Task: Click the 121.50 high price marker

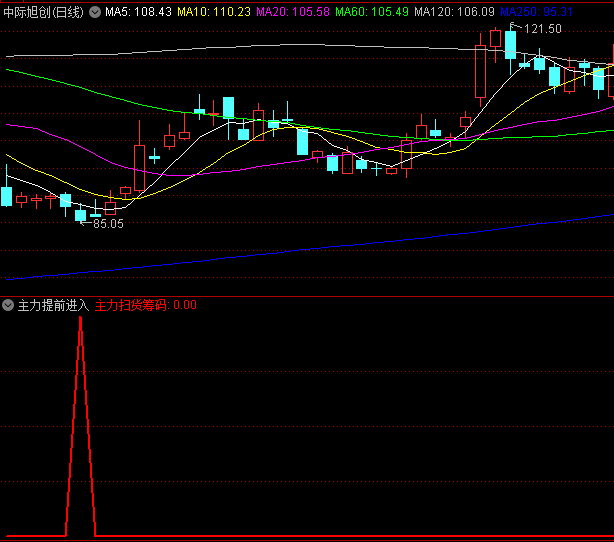Action: pos(542,29)
